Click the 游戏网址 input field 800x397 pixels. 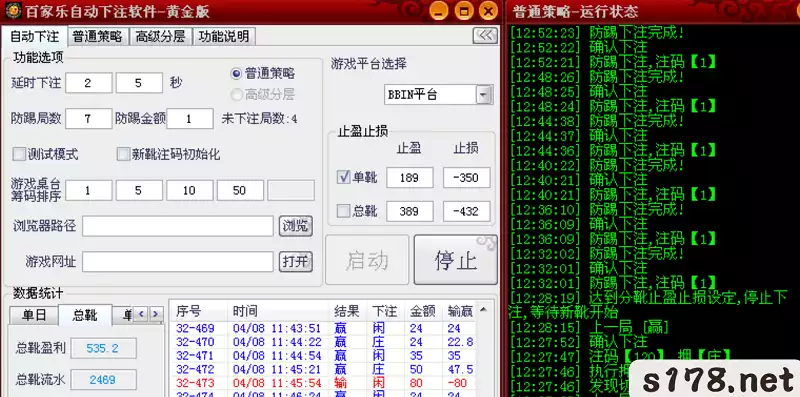[x=178, y=262]
